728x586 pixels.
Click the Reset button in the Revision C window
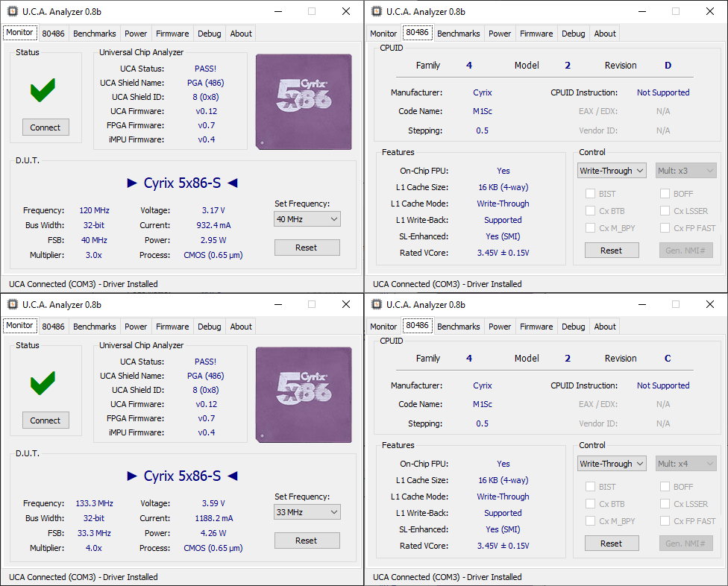(x=612, y=543)
